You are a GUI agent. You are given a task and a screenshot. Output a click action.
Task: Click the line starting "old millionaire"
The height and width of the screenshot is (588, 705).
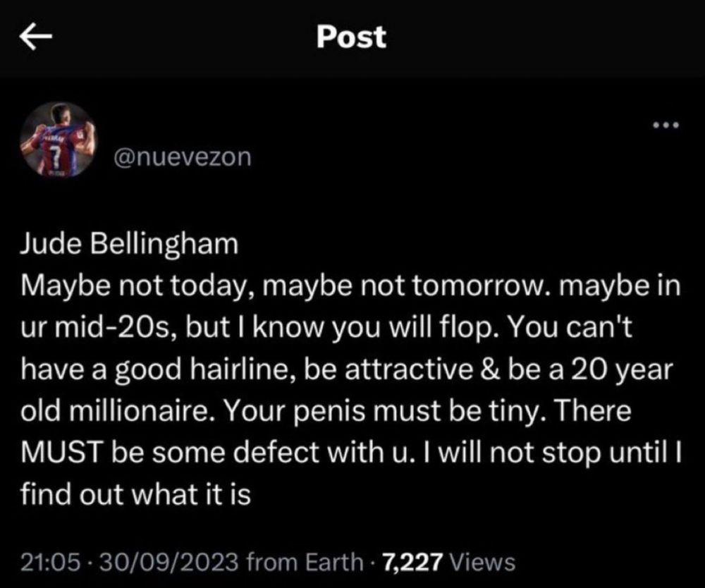click(326, 411)
